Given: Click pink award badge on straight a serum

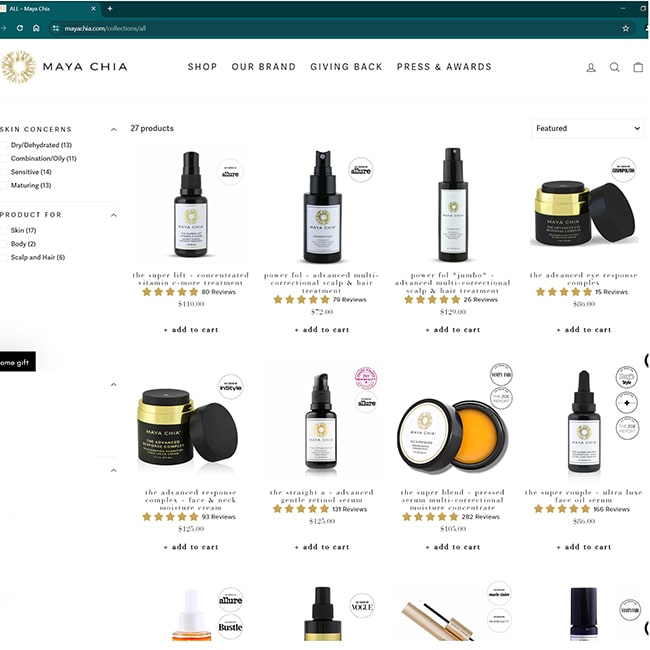Looking at the screenshot, I should (x=366, y=378).
